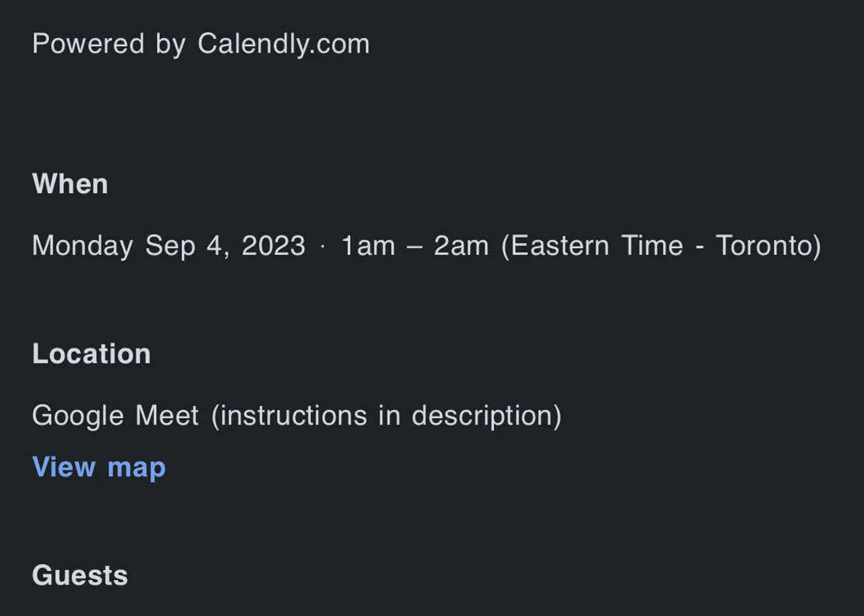Click the word Toronto
The image size is (864, 616).
click(x=766, y=246)
